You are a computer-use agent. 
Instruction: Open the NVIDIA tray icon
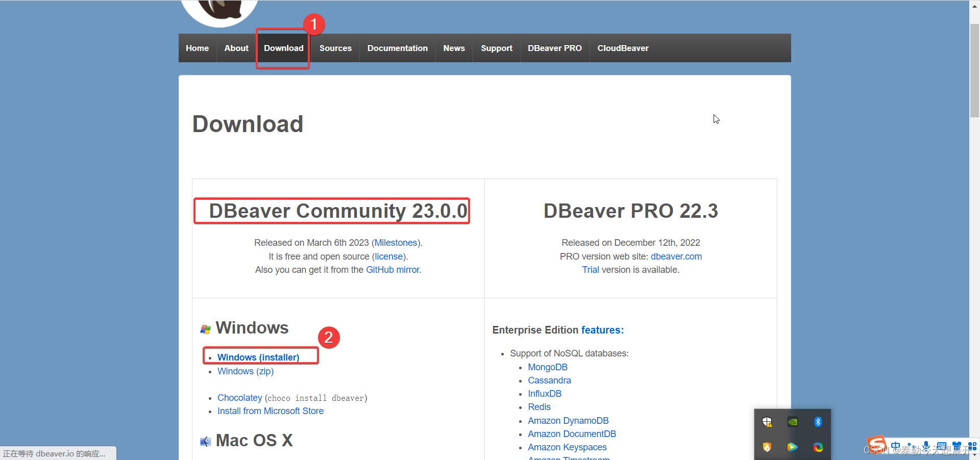[792, 422]
